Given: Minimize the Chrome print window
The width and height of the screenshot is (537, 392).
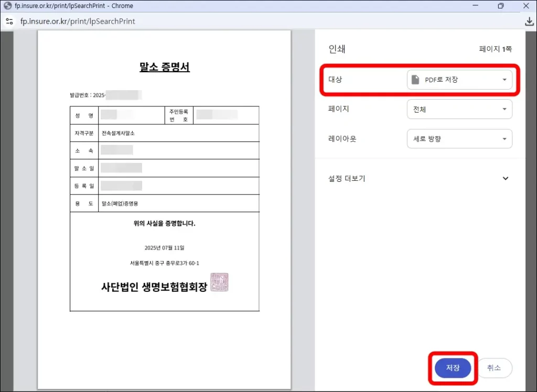Looking at the screenshot, I should tap(475, 6).
